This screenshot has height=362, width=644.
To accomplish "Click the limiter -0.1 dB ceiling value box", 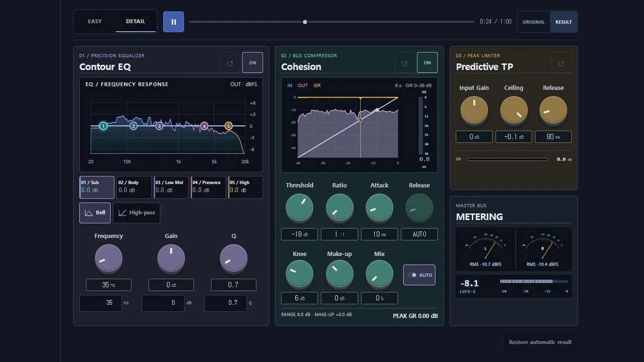I will point(514,137).
